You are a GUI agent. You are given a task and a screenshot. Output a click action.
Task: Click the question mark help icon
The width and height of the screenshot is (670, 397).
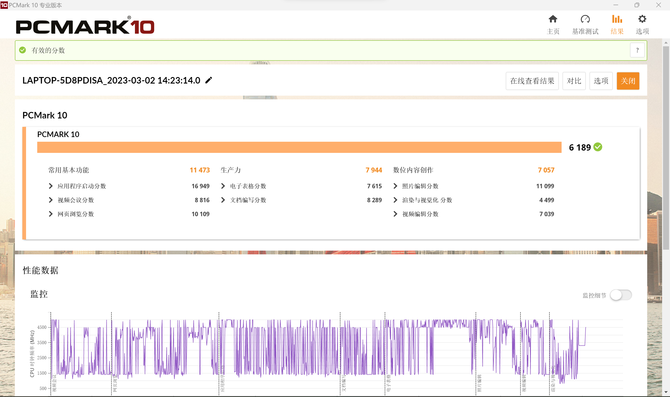(637, 50)
